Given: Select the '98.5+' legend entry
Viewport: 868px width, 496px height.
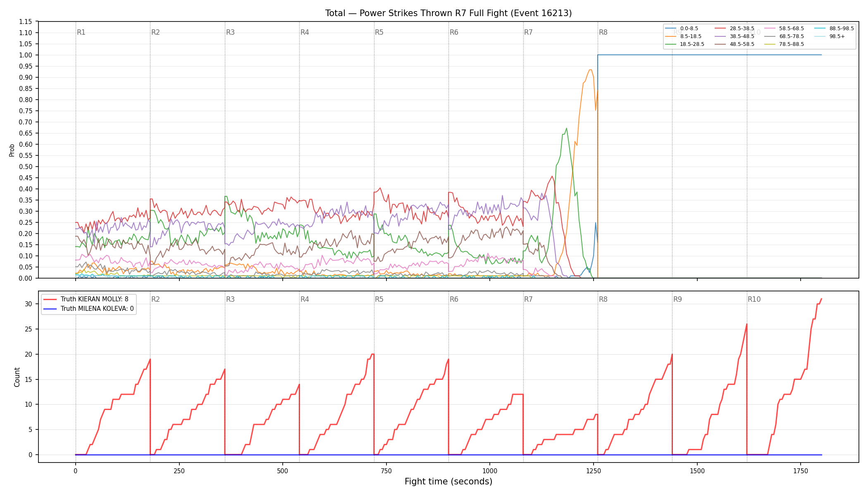Looking at the screenshot, I should point(830,36).
